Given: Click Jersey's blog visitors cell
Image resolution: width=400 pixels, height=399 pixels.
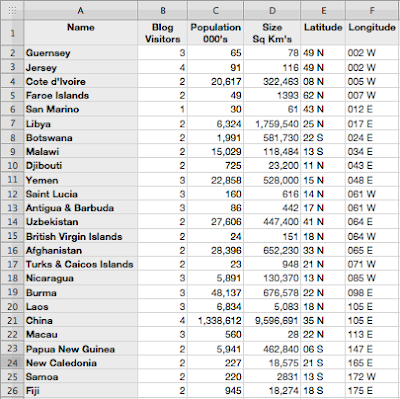Looking at the screenshot, I should click(x=162, y=67).
